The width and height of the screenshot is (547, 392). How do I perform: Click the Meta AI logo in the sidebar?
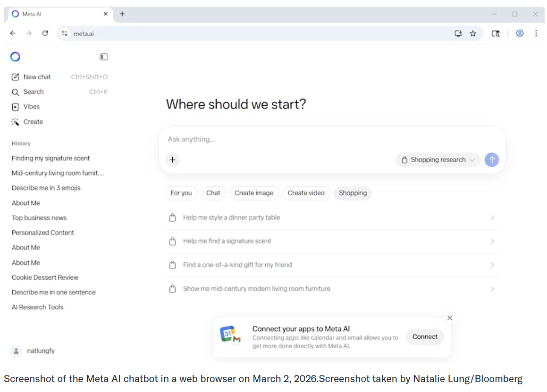coord(16,57)
